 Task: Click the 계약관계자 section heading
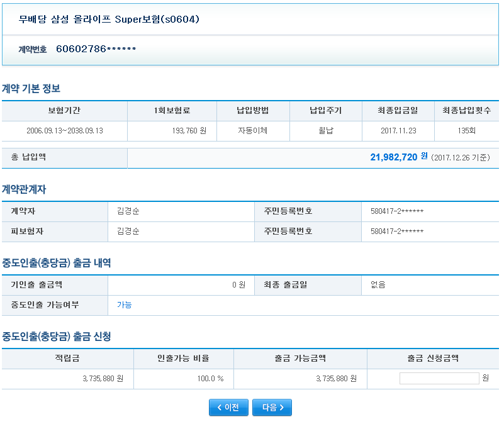24,189
